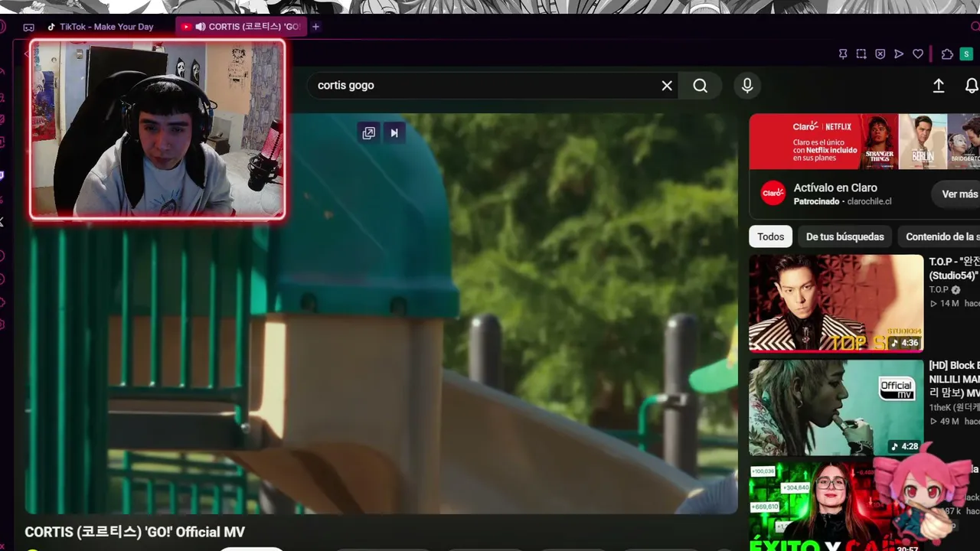This screenshot has width=980, height=551.
Task: Open the Claro Netflix ad banner
Action: click(864, 142)
